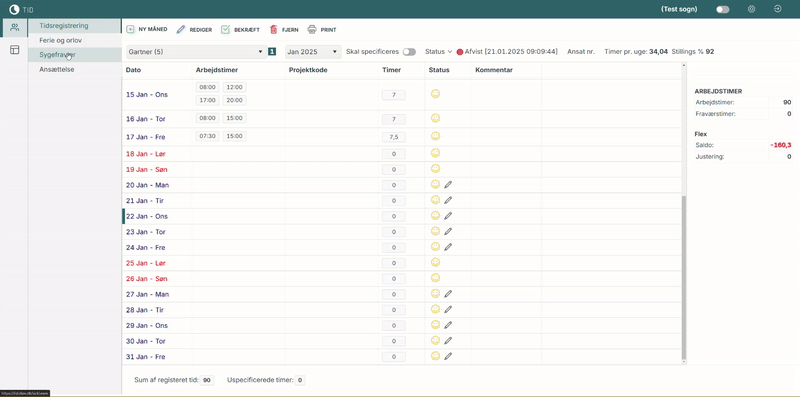Click the pencil icon for 22 Jan

click(x=448, y=216)
